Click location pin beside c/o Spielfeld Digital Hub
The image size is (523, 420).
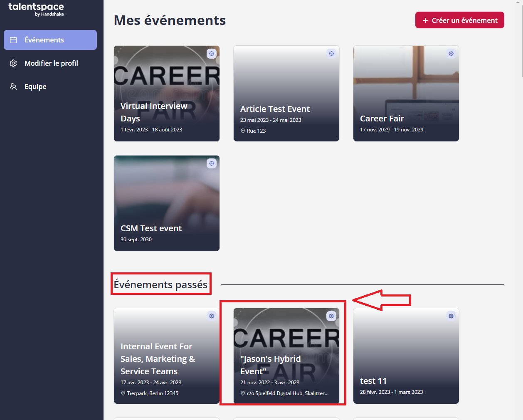click(x=243, y=393)
